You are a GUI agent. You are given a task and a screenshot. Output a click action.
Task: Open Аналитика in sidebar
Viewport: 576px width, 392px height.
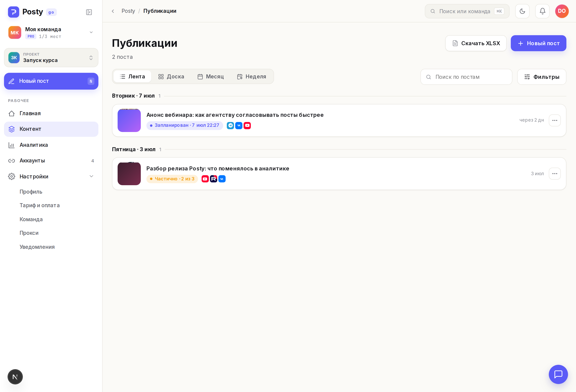point(51,145)
